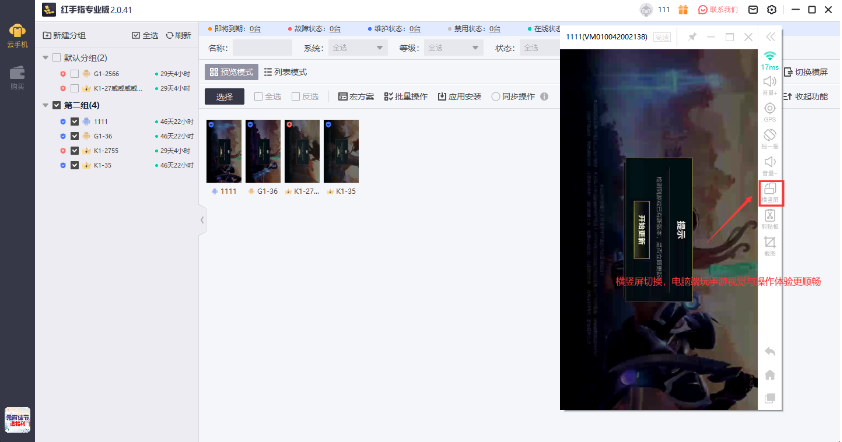Collapse the 第二组(4) group
The height and width of the screenshot is (442, 842).
click(46, 105)
